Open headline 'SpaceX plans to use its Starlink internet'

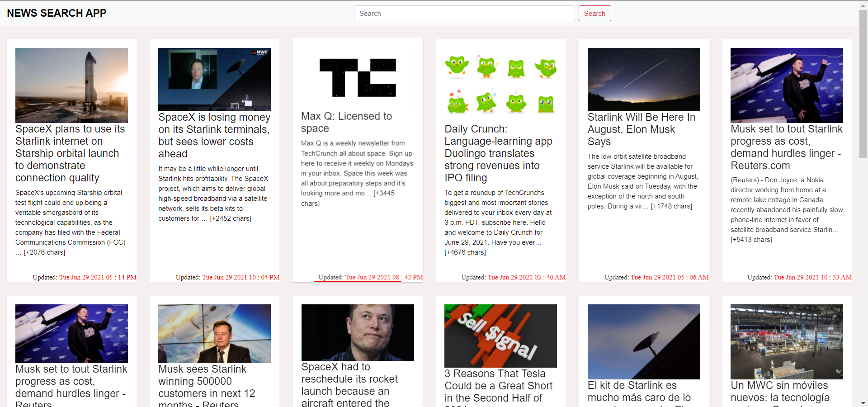coord(70,153)
